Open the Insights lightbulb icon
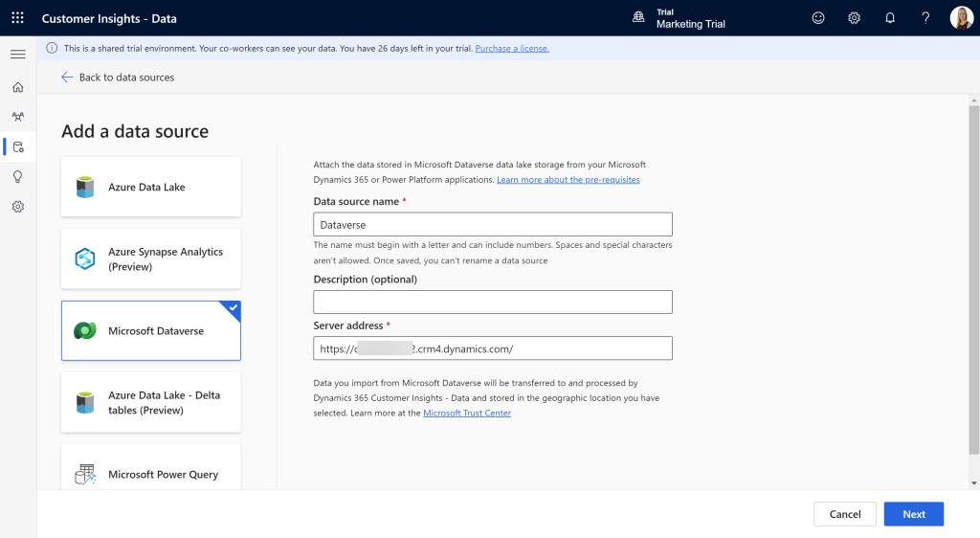 17,176
